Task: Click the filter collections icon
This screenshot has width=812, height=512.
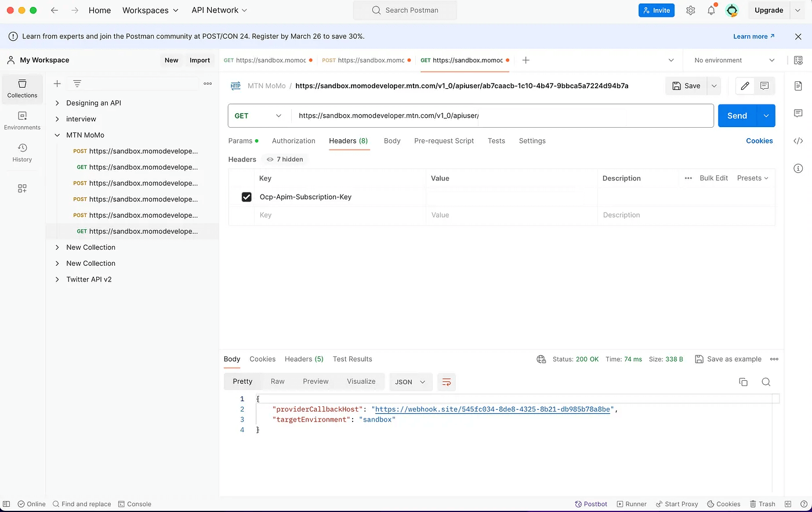Action: coord(77,84)
